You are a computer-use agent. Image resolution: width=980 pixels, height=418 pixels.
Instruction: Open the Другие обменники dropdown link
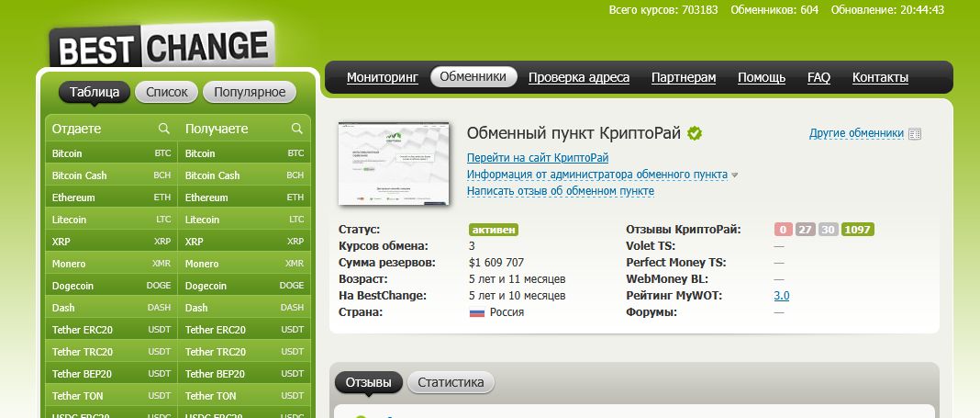(856, 134)
